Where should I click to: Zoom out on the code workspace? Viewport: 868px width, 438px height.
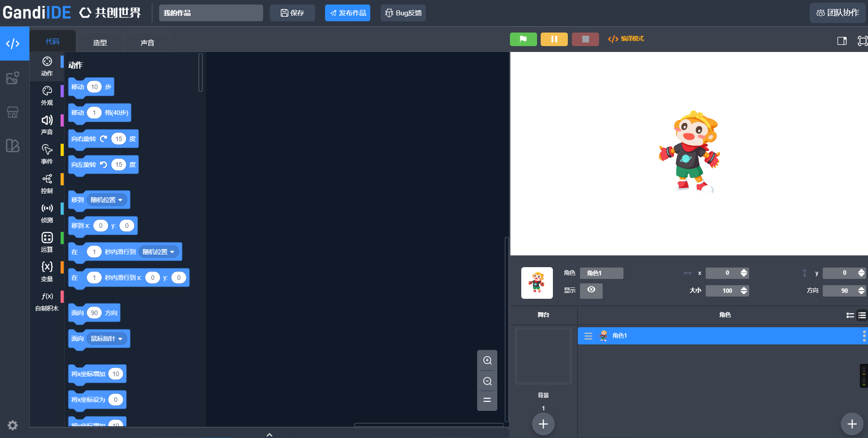[487, 381]
